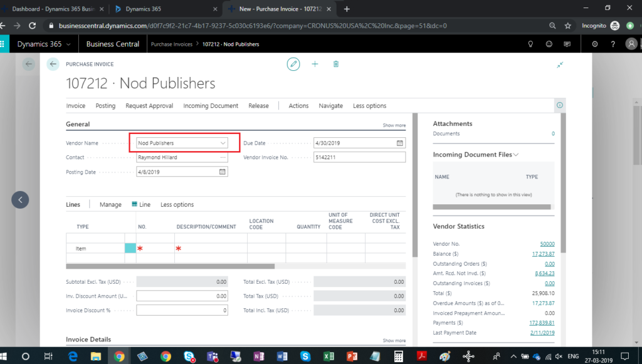Image resolution: width=642 pixels, height=364 pixels.
Task: Click the plus icon to create new invoice
Action: 315,64
